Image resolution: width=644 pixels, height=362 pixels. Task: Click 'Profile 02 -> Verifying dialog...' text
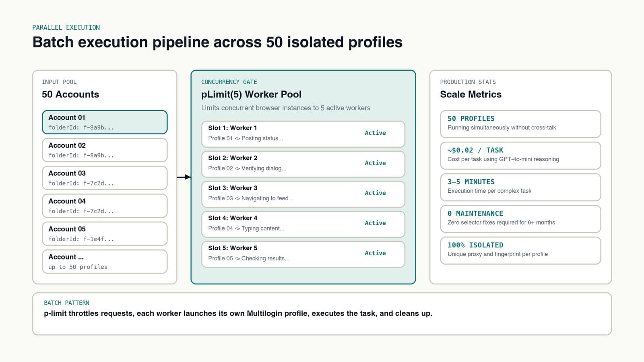tap(247, 169)
